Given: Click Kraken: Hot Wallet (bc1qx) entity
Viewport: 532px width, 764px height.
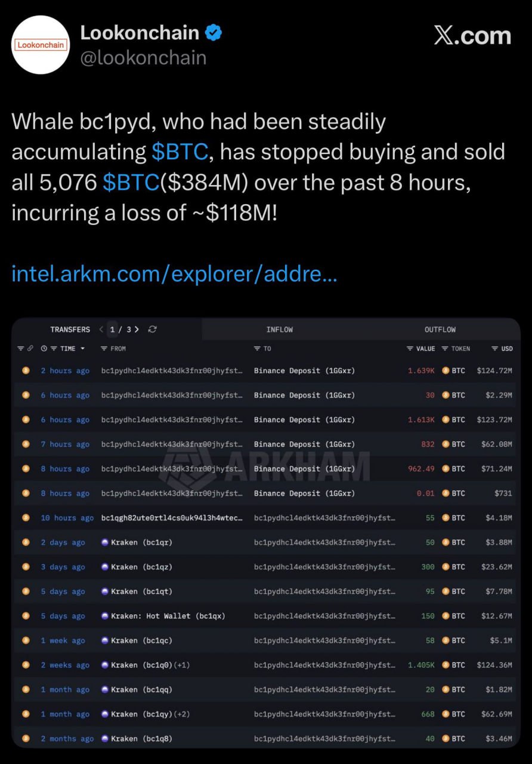Looking at the screenshot, I should click(168, 616).
